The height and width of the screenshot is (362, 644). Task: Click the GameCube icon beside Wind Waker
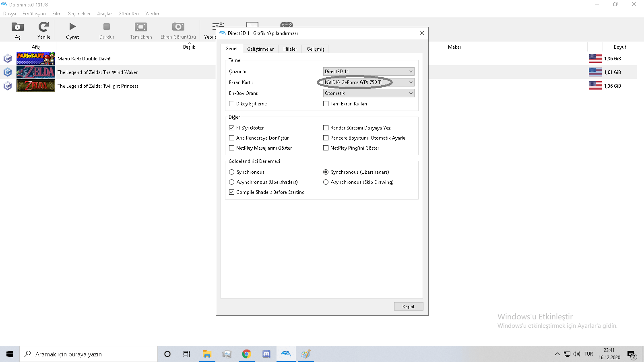[x=8, y=72]
